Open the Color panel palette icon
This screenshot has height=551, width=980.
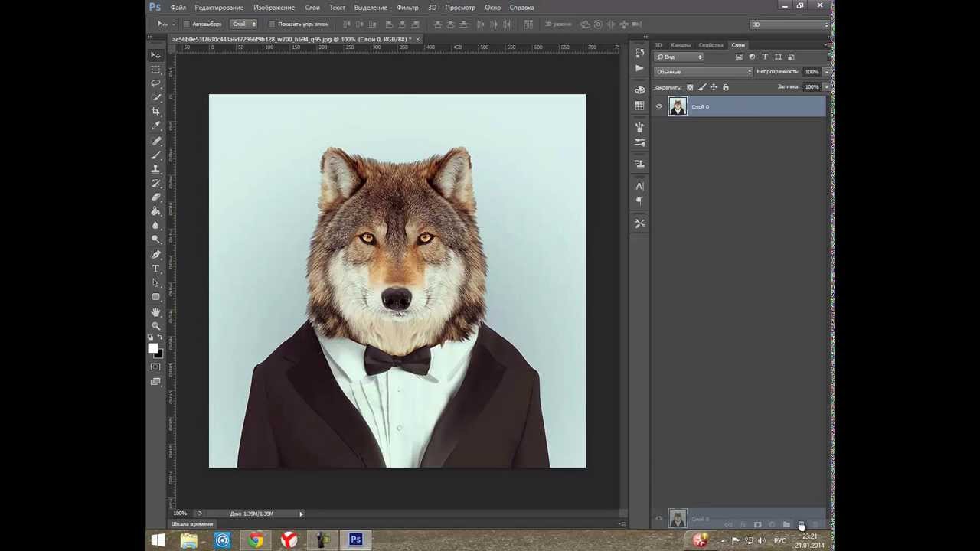pos(639,90)
